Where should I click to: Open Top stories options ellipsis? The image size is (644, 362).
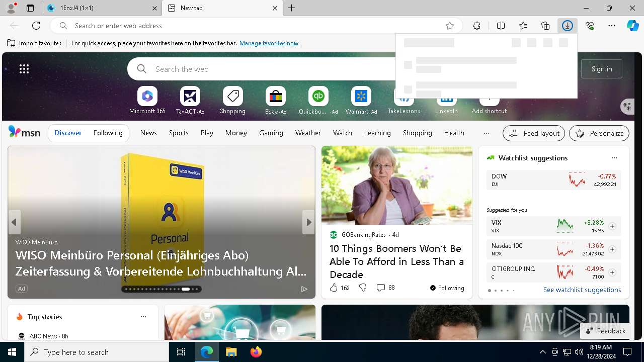(x=143, y=317)
